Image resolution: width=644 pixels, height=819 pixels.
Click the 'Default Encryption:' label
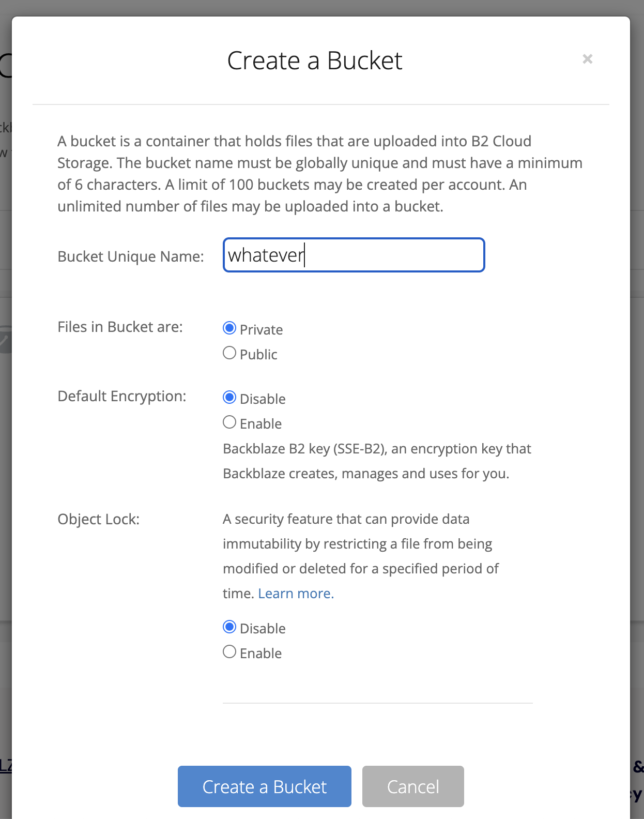(x=122, y=396)
